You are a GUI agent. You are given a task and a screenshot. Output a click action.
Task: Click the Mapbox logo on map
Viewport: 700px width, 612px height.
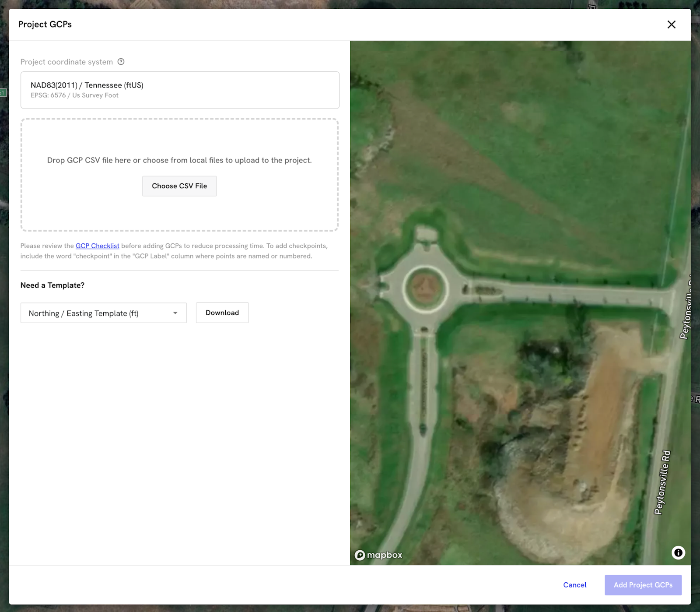378,555
